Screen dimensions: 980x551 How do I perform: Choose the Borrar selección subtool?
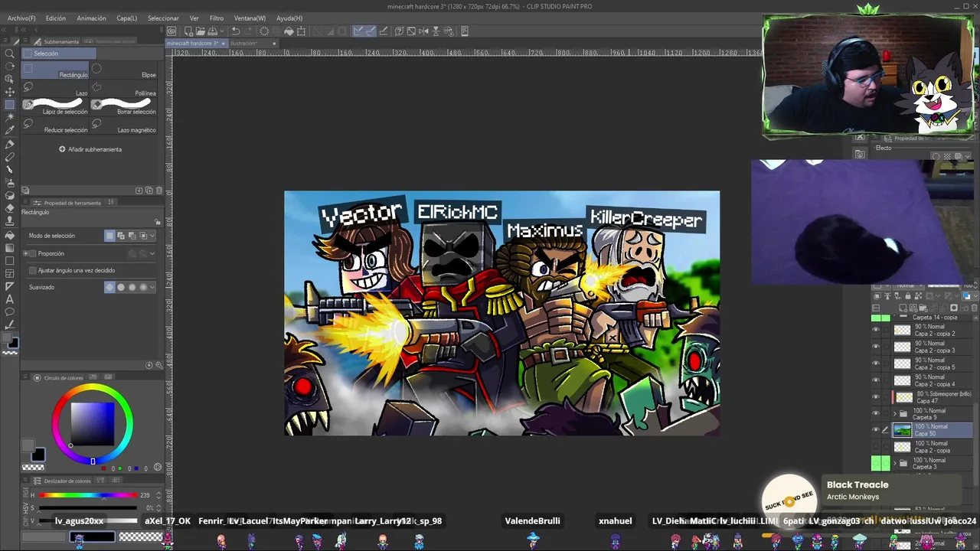tap(125, 107)
